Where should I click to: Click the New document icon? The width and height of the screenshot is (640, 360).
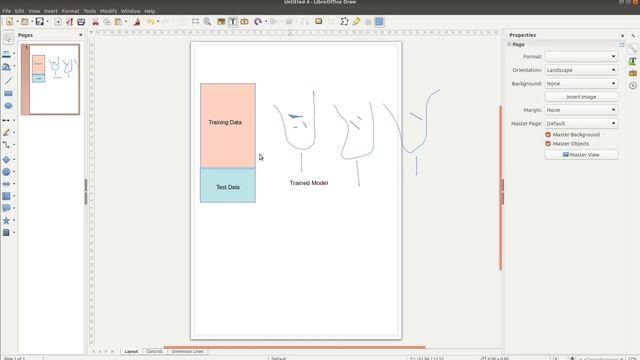[x=9, y=22]
